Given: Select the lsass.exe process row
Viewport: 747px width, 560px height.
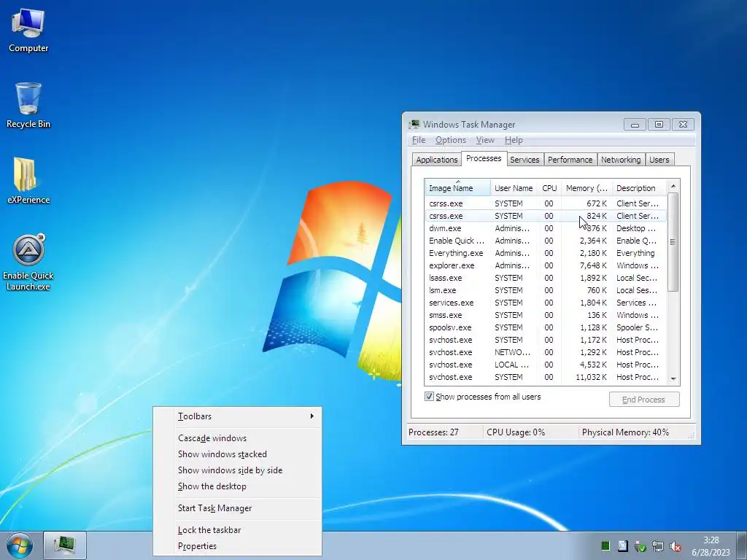Looking at the screenshot, I should pyautogui.click(x=546, y=278).
